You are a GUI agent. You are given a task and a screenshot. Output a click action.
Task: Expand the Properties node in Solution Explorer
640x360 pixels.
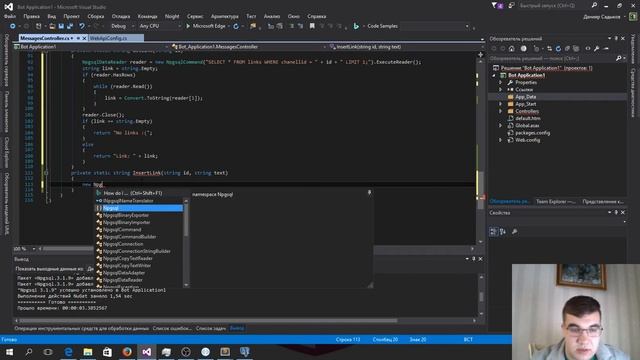click(x=500, y=82)
